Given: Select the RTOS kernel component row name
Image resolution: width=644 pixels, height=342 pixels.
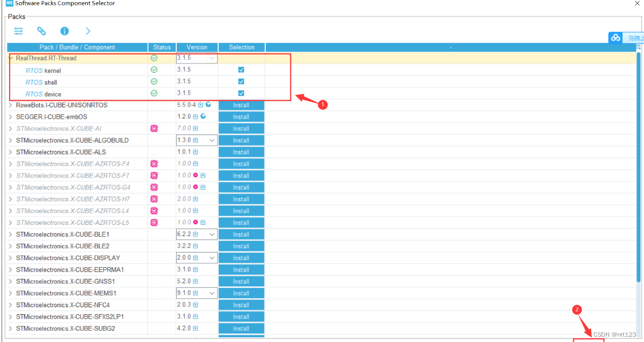Looking at the screenshot, I should tap(43, 71).
